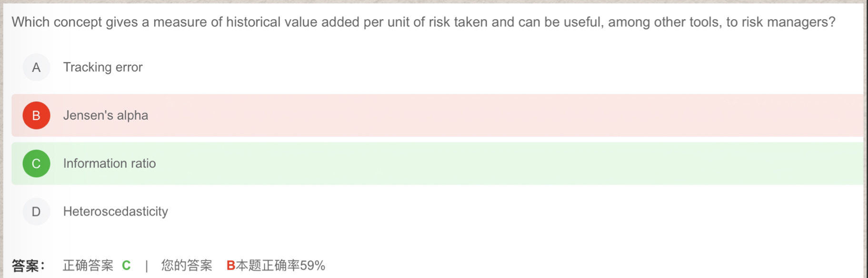868x278 pixels.
Task: Click the '正确答案' label
Action: [88, 266]
